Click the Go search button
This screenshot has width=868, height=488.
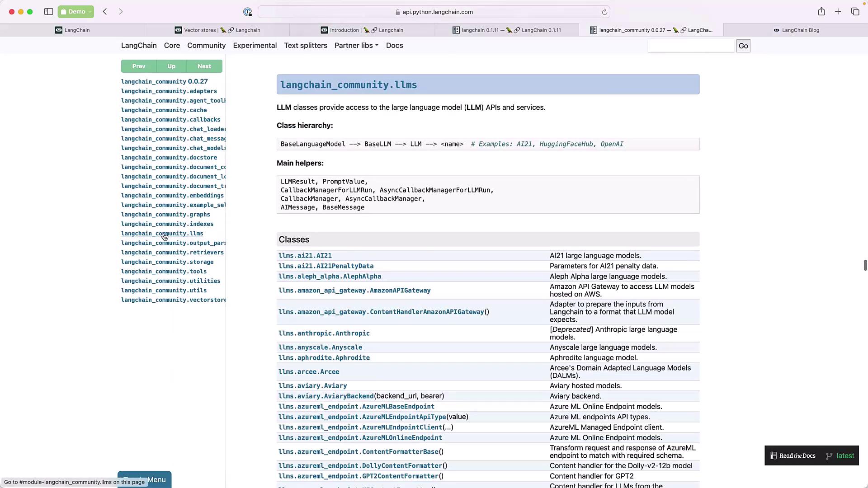(x=743, y=46)
